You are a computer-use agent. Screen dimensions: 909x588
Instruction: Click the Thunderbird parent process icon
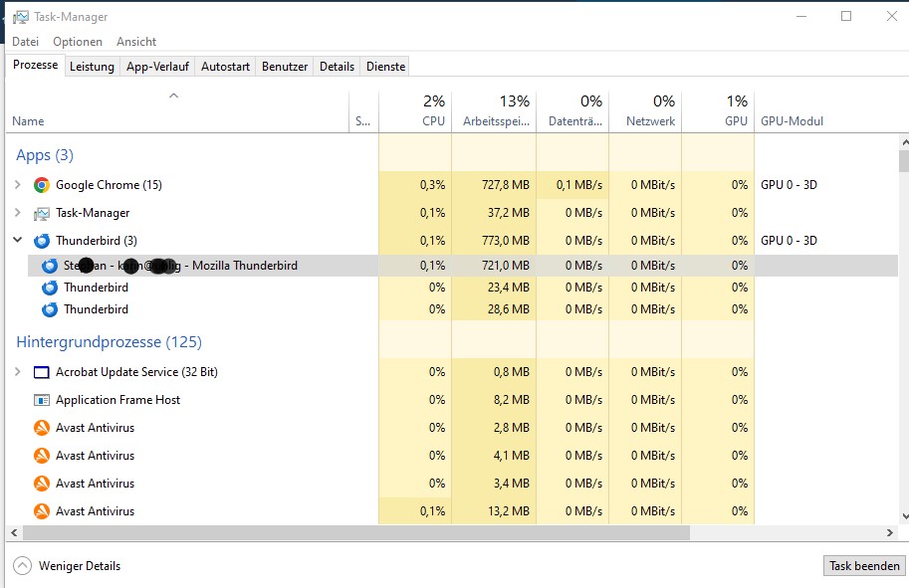tap(42, 241)
